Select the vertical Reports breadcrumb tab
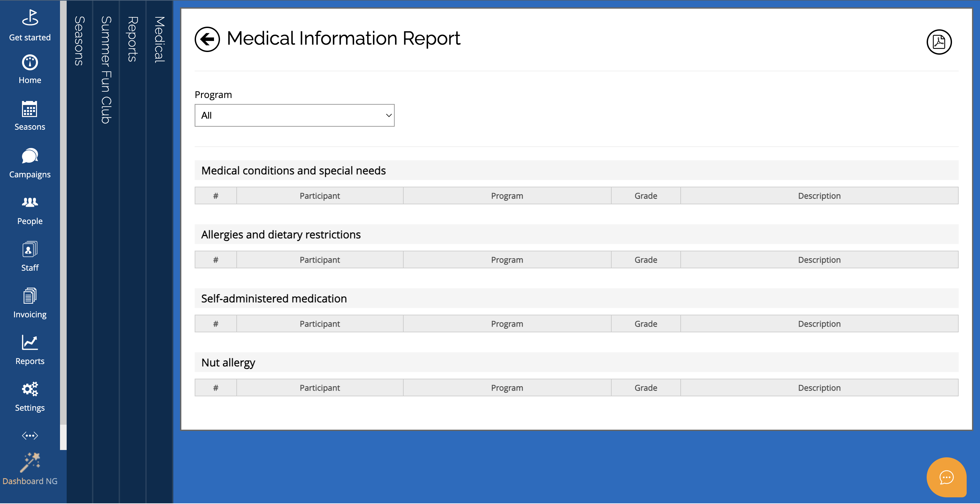980x504 pixels. (x=132, y=39)
